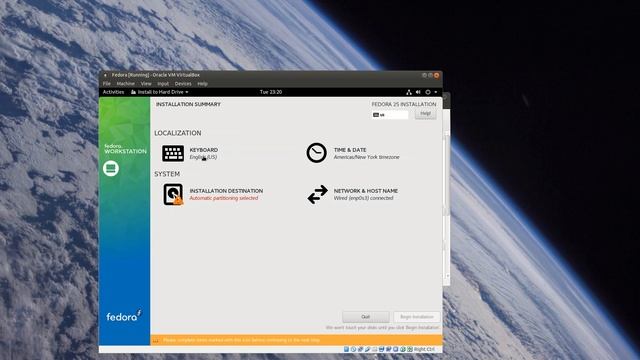
Task: Click the 'Right Ctrl' host key text
Action: pos(424,349)
